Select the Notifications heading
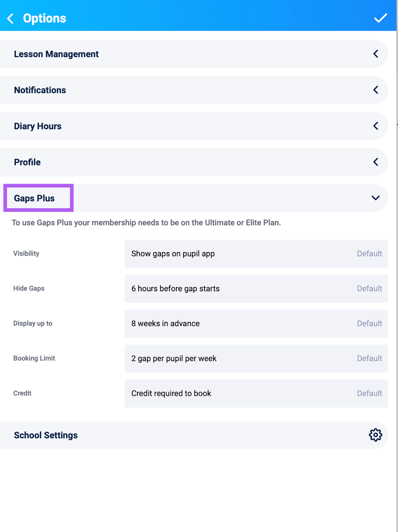The height and width of the screenshot is (532, 398). (x=40, y=90)
